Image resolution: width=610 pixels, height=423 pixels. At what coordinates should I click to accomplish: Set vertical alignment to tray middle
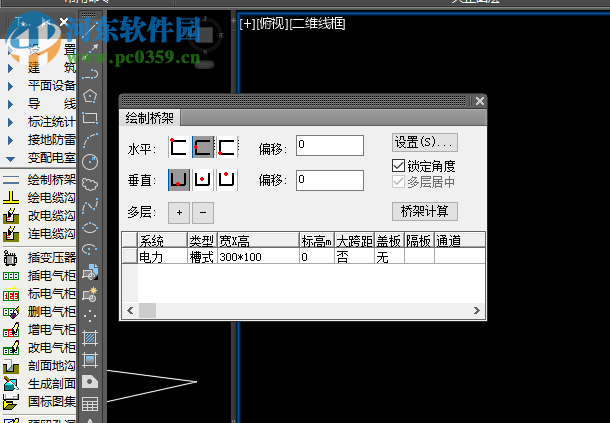[203, 180]
